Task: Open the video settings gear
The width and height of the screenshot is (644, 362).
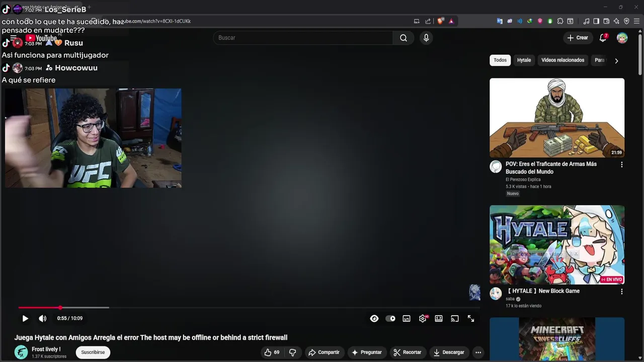Action: tap(423, 318)
